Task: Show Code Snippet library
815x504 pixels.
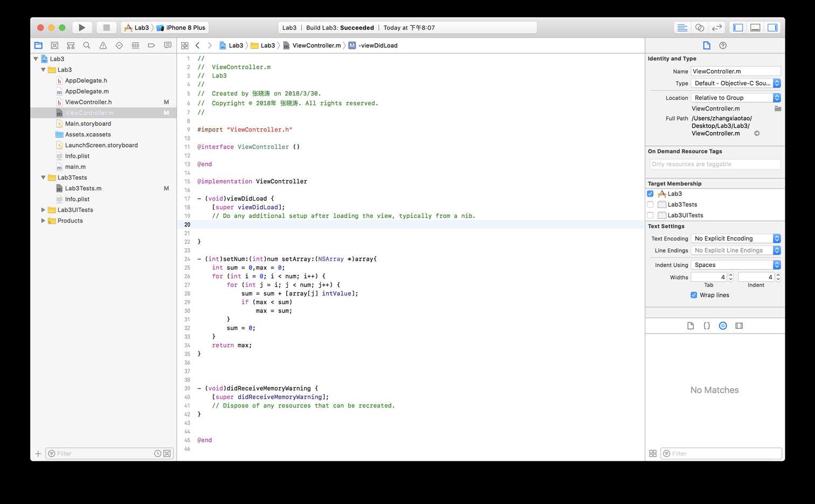Action: pos(707,326)
